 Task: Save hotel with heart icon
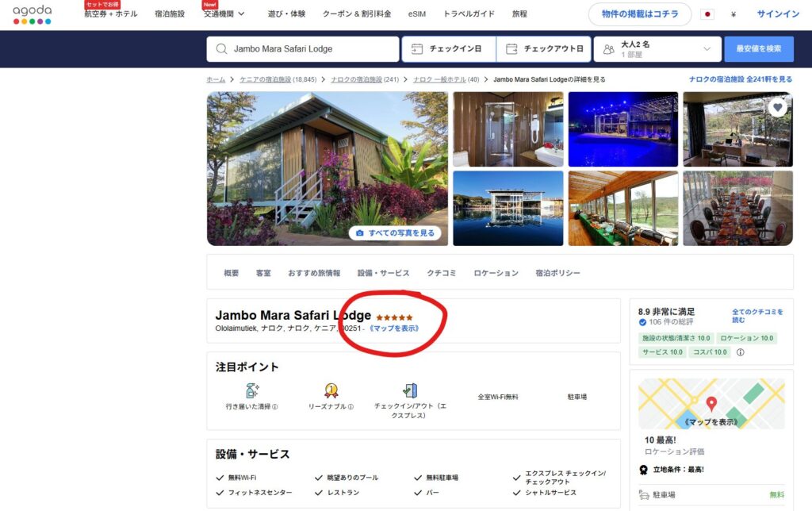[777, 107]
